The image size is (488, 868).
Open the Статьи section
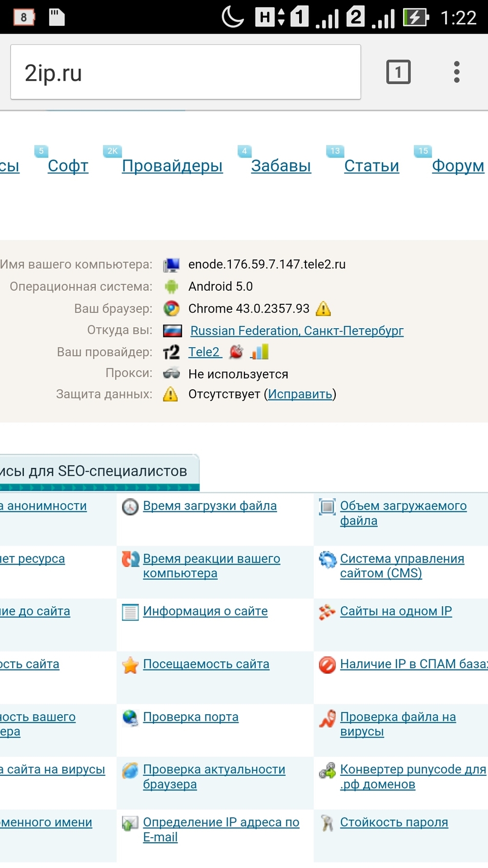point(371,166)
